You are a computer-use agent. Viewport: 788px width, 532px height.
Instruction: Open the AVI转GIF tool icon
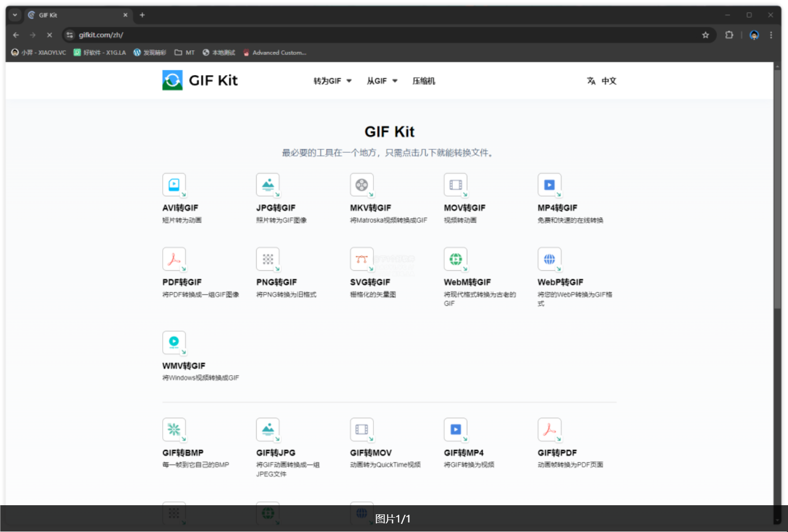tap(174, 185)
